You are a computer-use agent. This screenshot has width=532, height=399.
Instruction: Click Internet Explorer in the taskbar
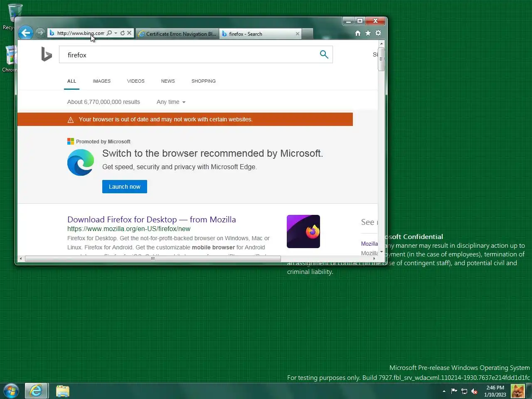[36, 391]
